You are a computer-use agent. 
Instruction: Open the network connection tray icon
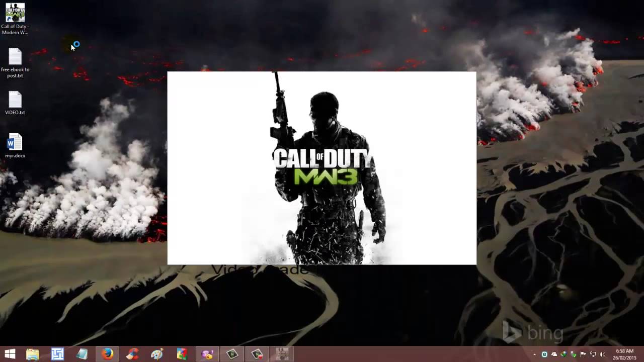593,354
